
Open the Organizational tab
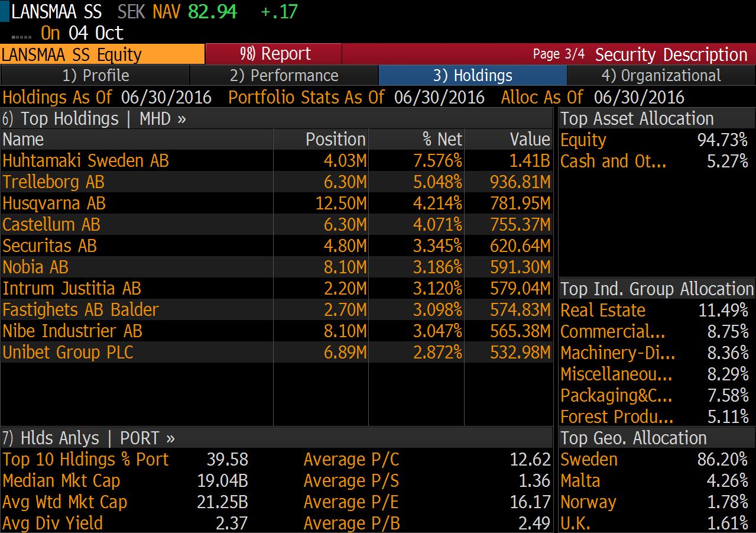tap(661, 76)
